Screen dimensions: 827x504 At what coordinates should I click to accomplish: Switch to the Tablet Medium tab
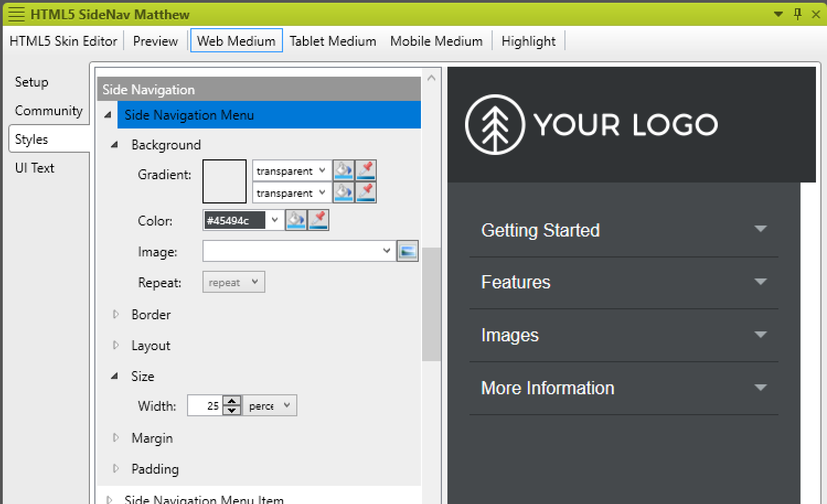[x=333, y=40]
